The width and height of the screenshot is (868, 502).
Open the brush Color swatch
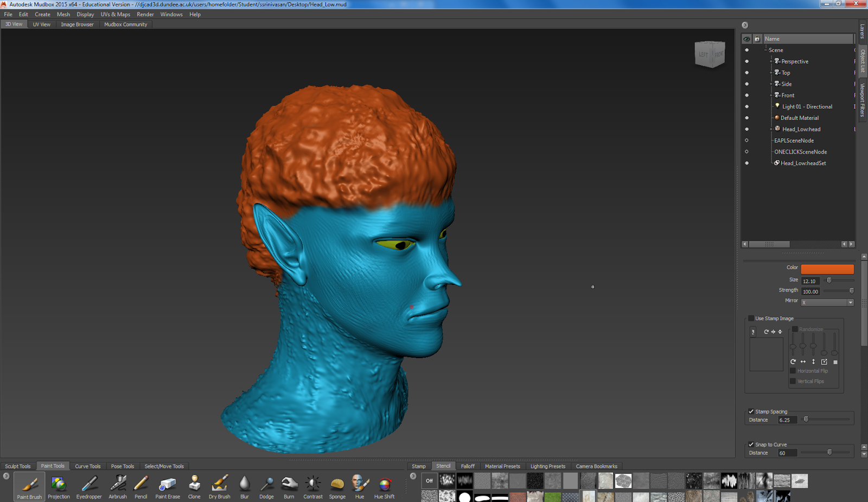tap(827, 269)
